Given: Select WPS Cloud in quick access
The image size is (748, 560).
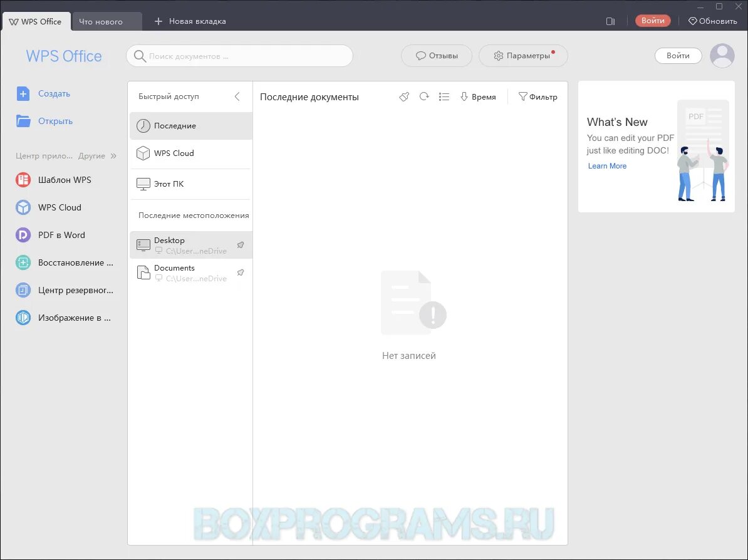Looking at the screenshot, I should pos(191,153).
